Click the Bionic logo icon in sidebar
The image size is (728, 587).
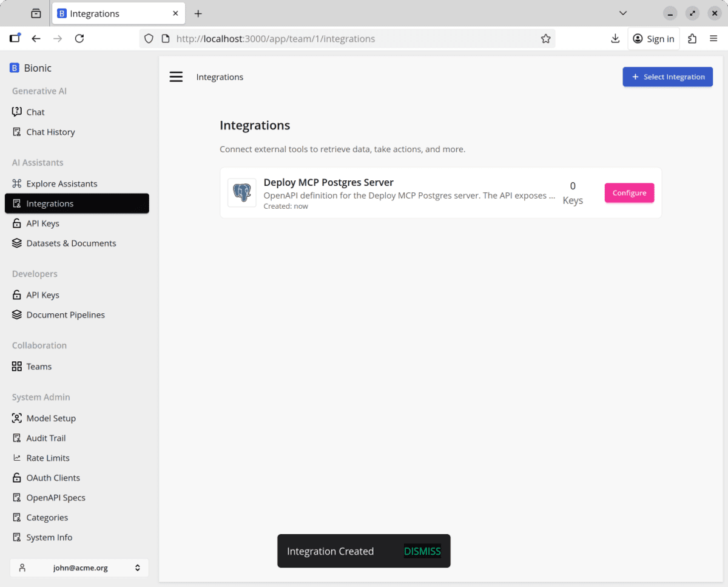coord(15,68)
